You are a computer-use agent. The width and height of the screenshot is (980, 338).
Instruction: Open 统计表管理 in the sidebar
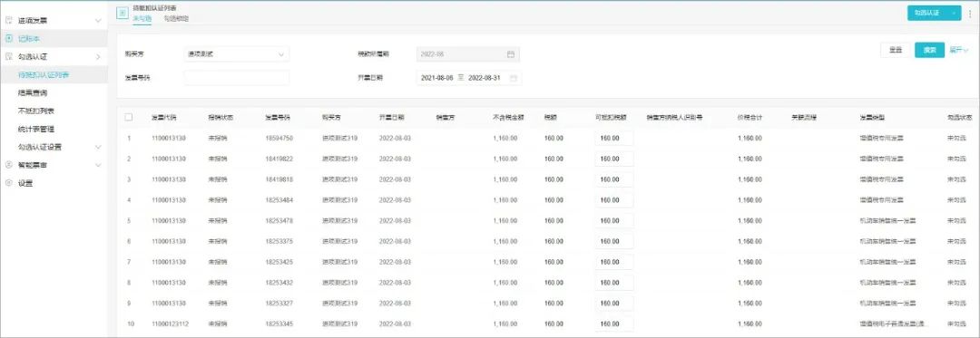pyautogui.click(x=36, y=129)
